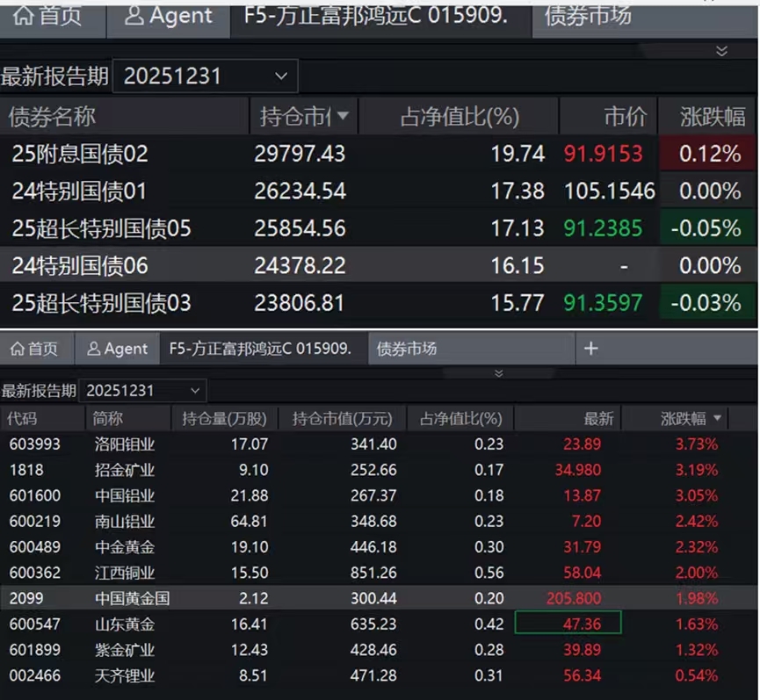Click the 64.81 holding quantity

pyautogui.click(x=250, y=521)
